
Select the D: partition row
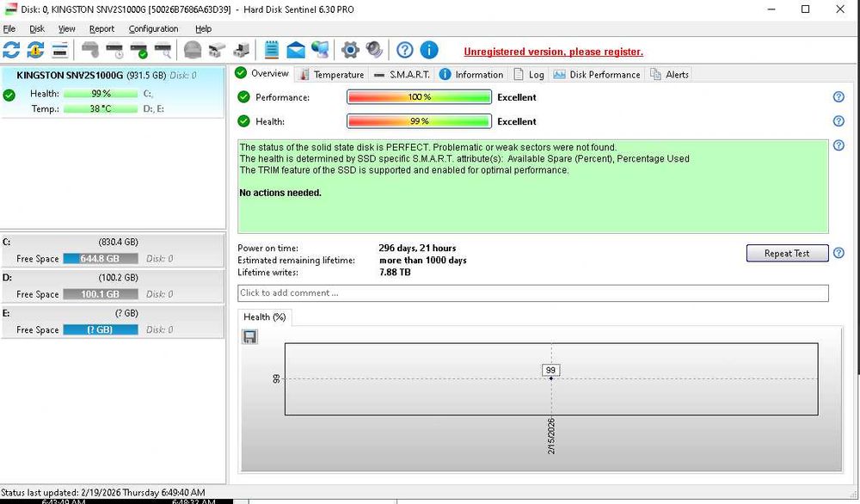(113, 286)
